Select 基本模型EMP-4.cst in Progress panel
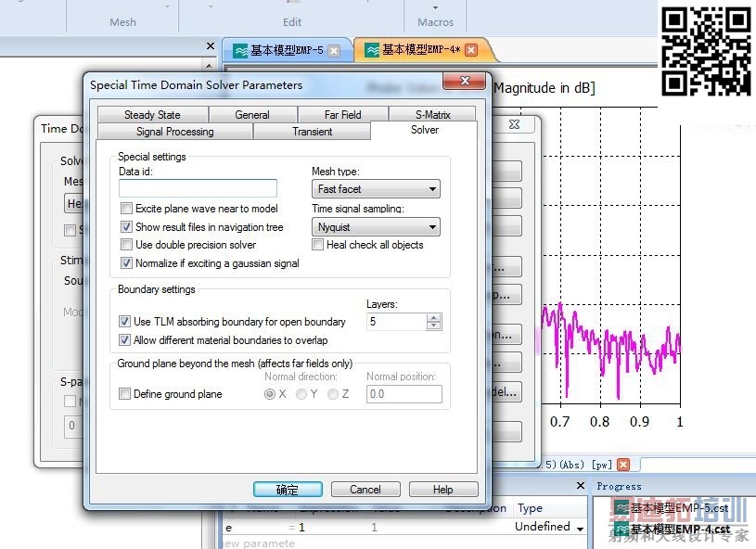This screenshot has width=756, height=549. (x=673, y=530)
